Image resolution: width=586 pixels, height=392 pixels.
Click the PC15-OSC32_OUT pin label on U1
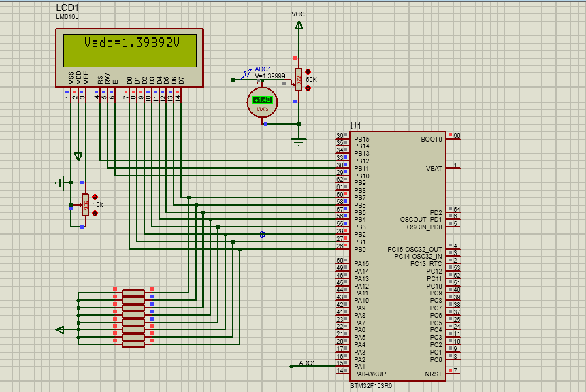pos(415,249)
